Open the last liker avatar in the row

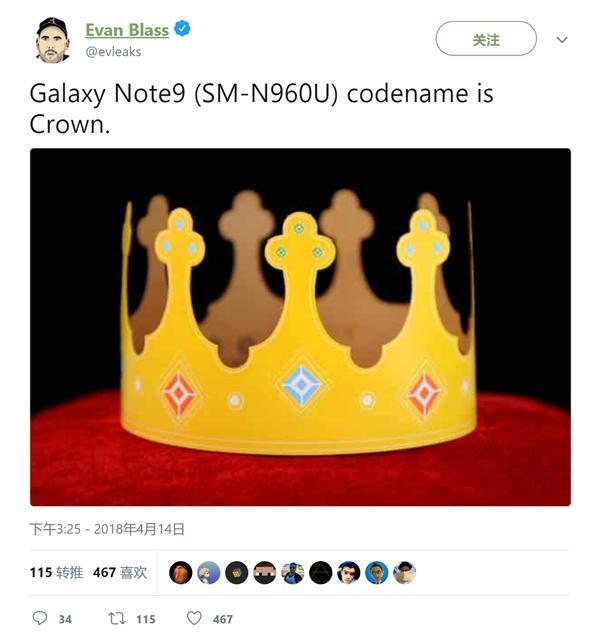coord(404,572)
